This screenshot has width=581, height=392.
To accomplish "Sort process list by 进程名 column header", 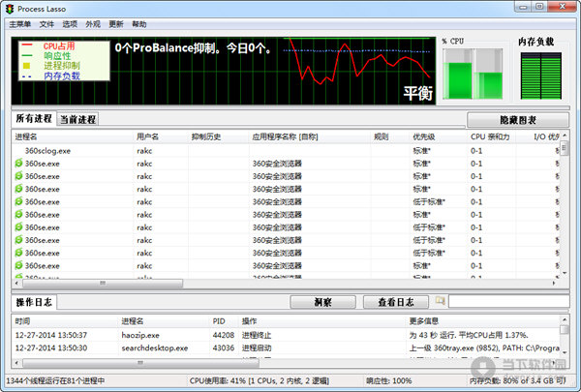I will [x=73, y=136].
